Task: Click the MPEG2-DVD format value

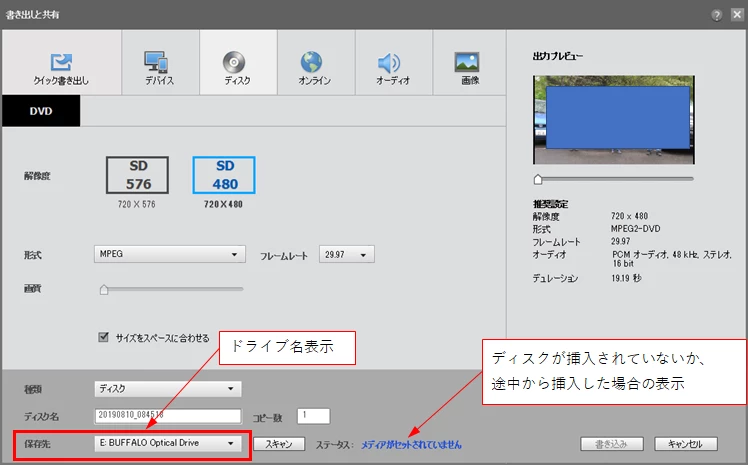Action: (635, 229)
